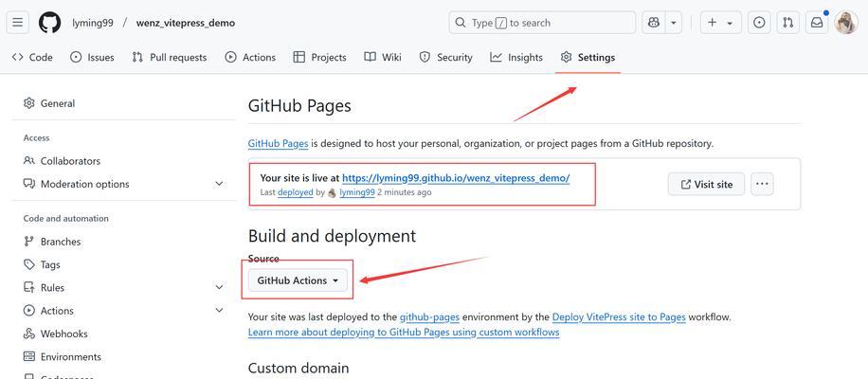Image resolution: width=868 pixels, height=379 pixels.
Task: Click the General gear icon in sidebar
Action: point(28,103)
